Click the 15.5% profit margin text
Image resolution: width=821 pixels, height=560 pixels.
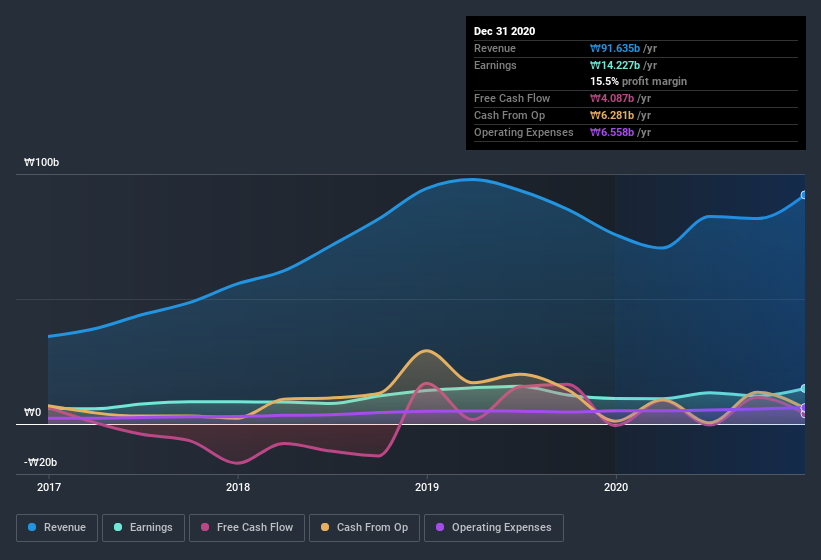click(x=638, y=81)
